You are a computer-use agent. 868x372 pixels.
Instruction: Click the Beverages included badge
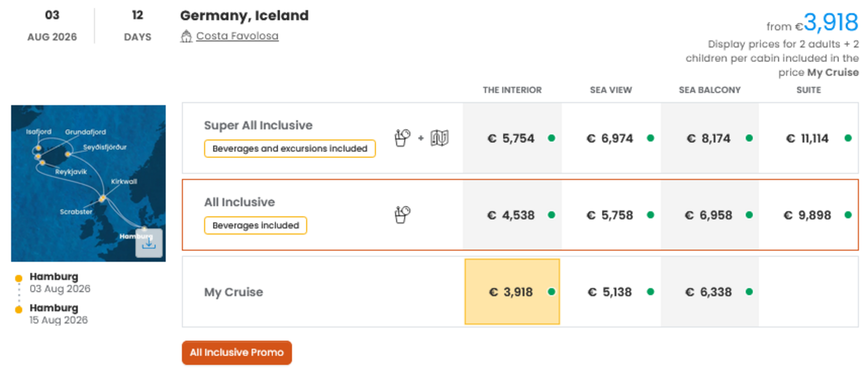tap(255, 226)
